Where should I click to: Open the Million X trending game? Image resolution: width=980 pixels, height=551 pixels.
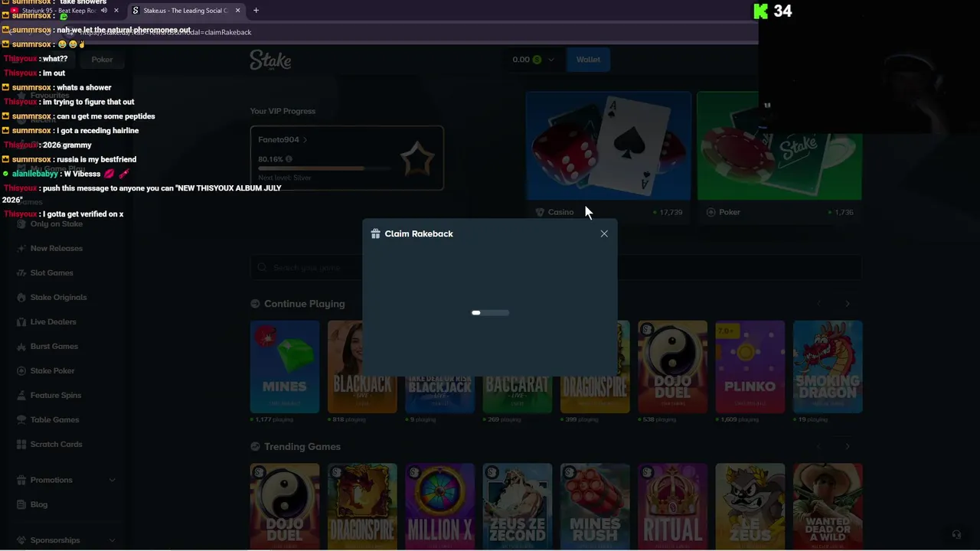(439, 507)
